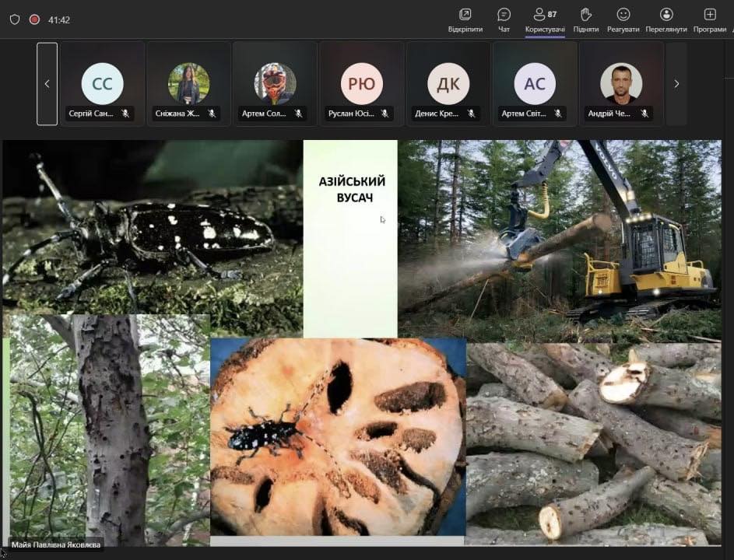
Task: Raise hand with the Підняти button
Action: [x=586, y=20]
